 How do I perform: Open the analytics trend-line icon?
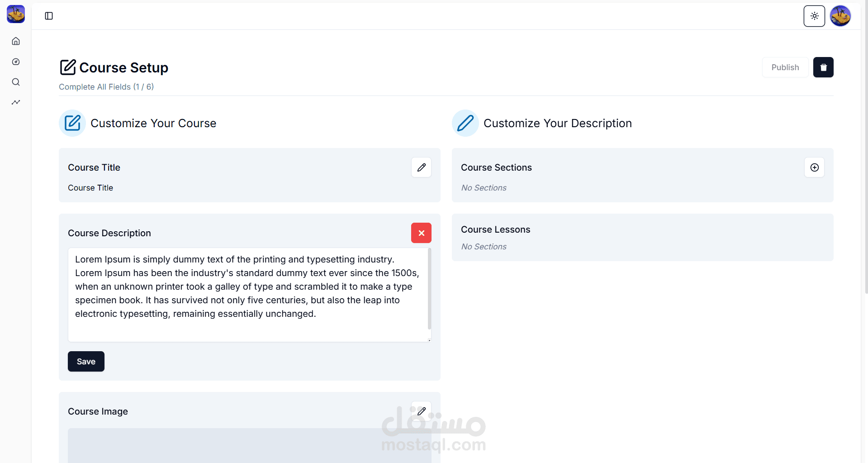coord(16,102)
